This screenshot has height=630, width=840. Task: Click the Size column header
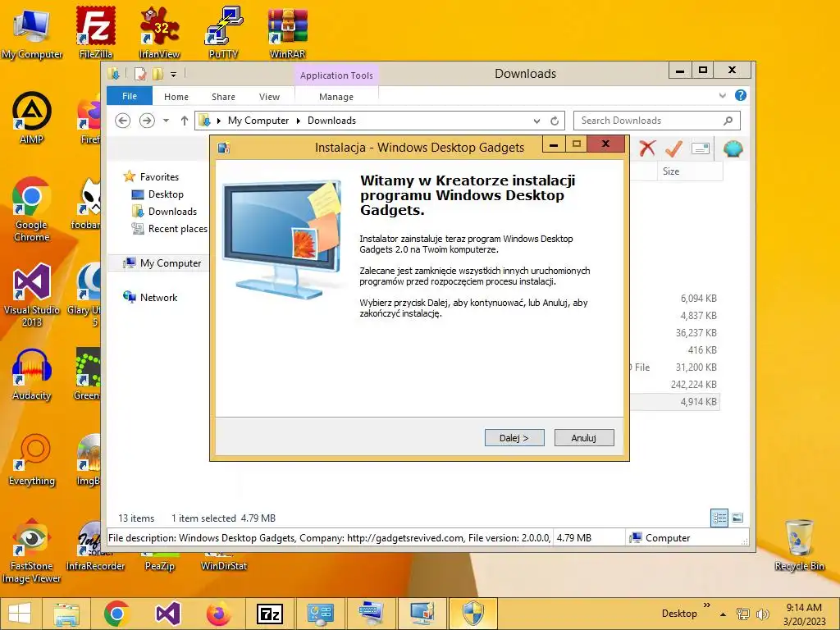click(689, 171)
